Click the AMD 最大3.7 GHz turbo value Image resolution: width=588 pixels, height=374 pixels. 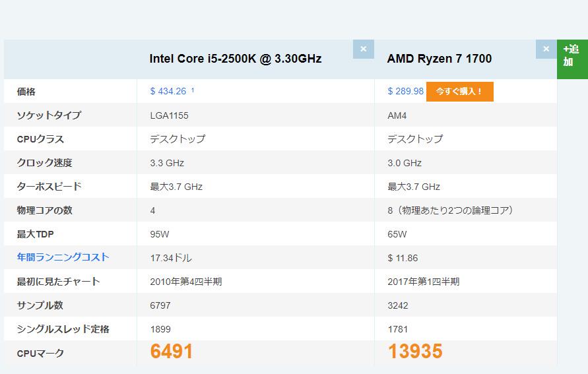pyautogui.click(x=414, y=187)
